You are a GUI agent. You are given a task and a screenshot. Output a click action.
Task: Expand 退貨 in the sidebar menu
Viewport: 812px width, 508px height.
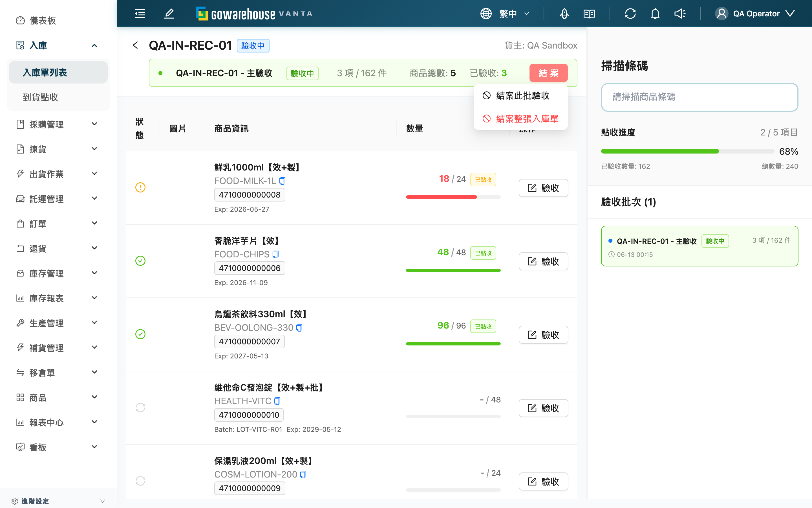point(58,248)
